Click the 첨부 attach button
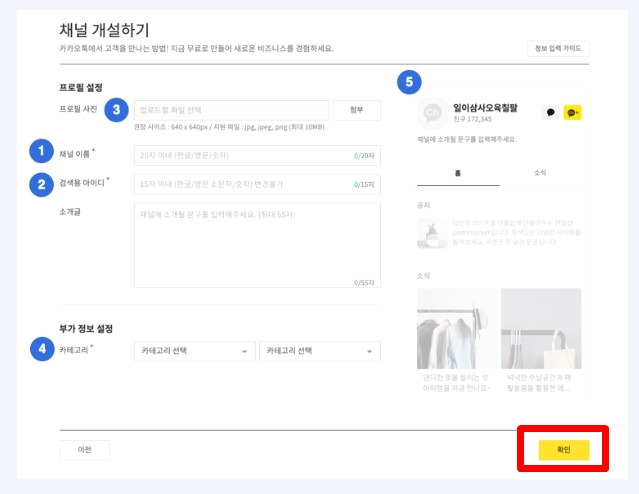The image size is (639, 494). pos(357,110)
